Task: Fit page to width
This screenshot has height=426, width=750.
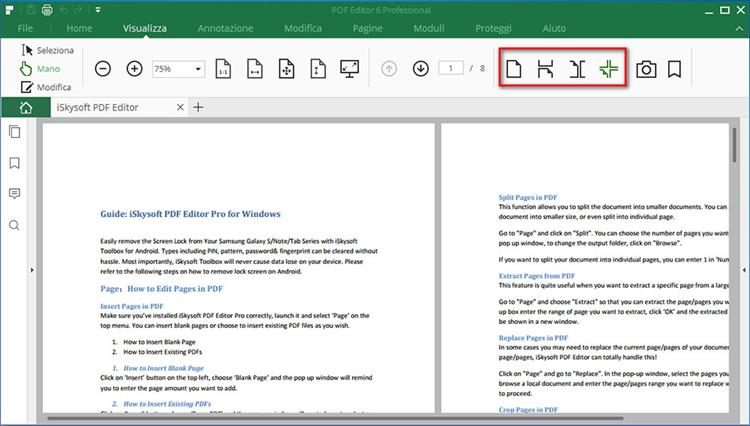Action: point(255,69)
